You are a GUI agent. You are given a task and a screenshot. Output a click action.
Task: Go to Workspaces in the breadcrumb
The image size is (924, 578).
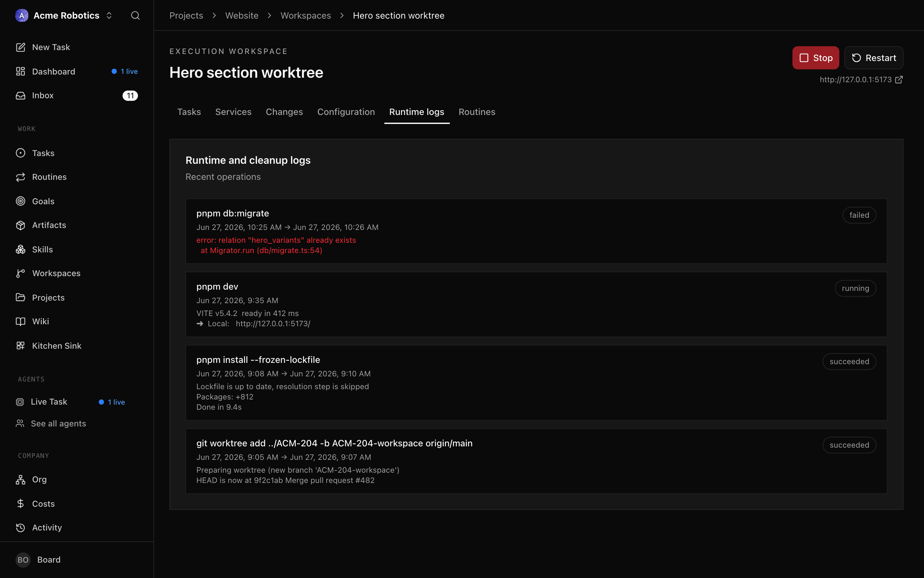[306, 16]
